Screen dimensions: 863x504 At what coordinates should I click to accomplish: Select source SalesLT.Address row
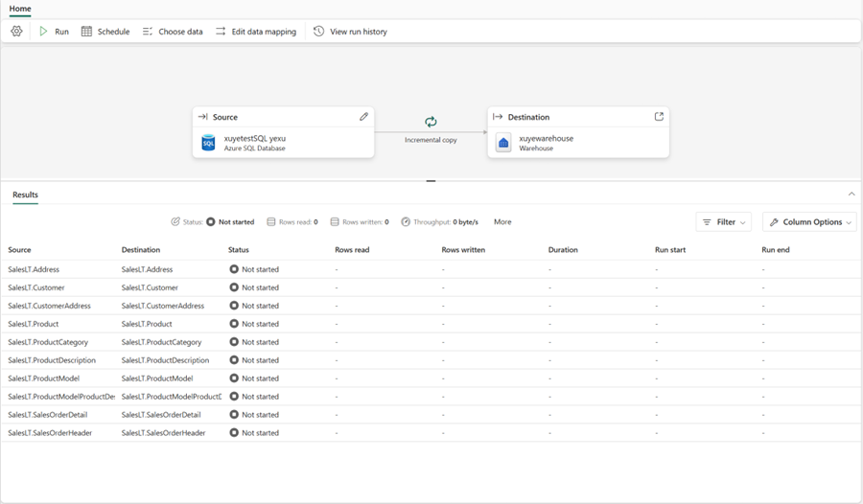[34, 269]
